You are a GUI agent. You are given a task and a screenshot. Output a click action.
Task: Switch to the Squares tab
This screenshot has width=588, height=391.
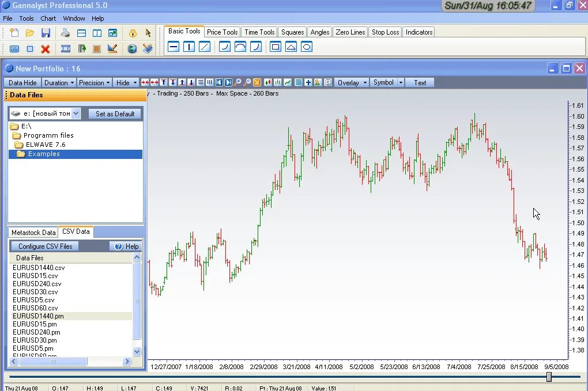tap(292, 32)
